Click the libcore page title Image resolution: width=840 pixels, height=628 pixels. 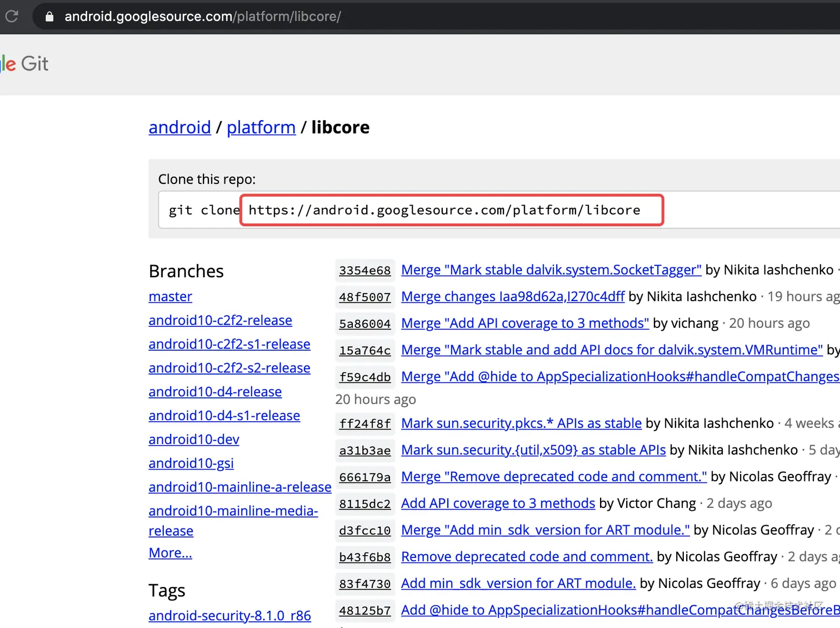point(340,127)
